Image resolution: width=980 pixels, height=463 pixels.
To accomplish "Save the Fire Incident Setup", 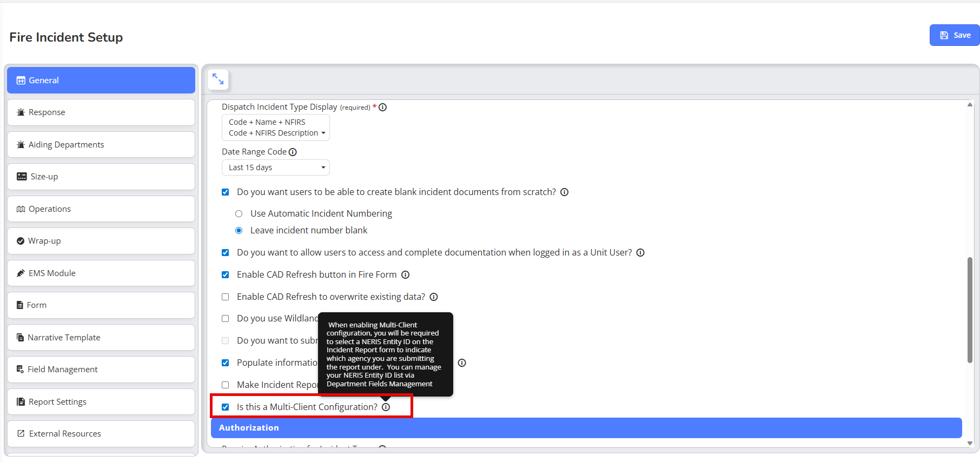I will (954, 35).
